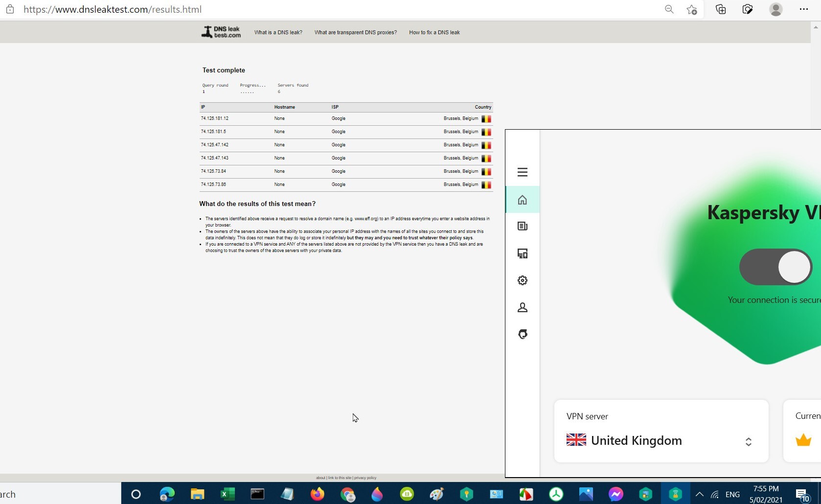821x504 pixels.
Task: Select IP address 74.125.47.143 in results table
Action: point(215,158)
